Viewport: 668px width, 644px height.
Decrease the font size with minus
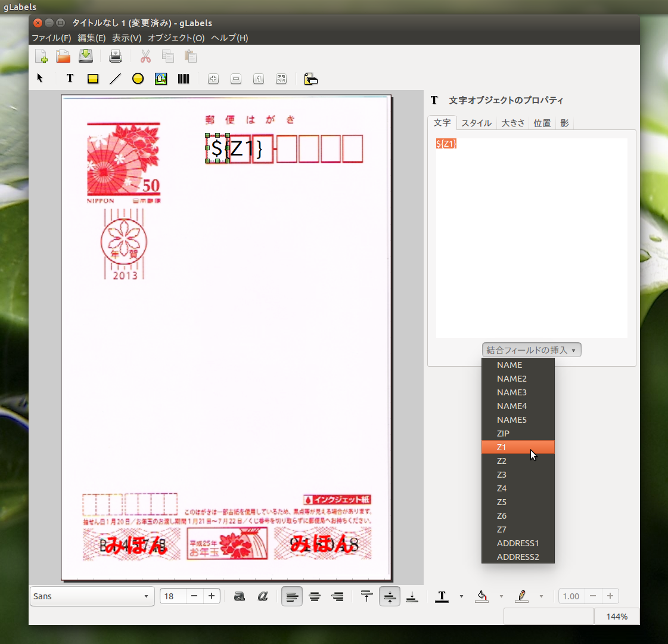pos(194,596)
